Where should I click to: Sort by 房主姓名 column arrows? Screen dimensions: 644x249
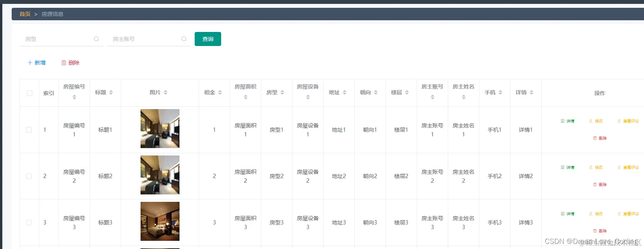[x=464, y=97]
